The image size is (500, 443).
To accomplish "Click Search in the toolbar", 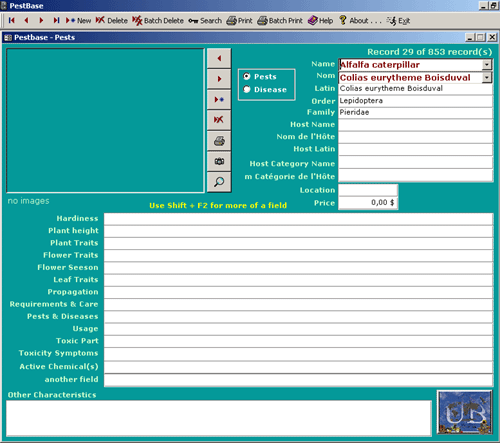I will point(205,21).
